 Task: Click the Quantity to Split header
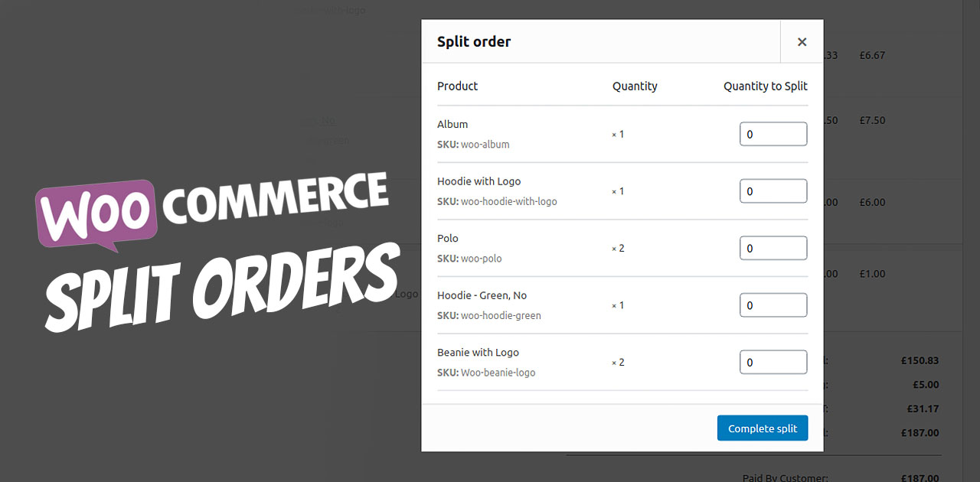pyautogui.click(x=765, y=86)
